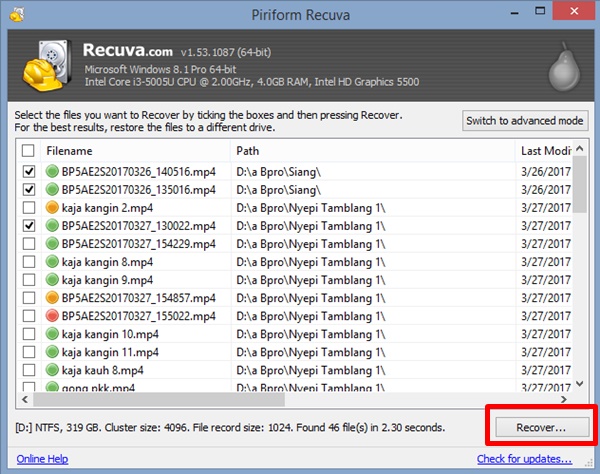Click orange status dot for BP5AE2S20170327_154857.mp4
The height and width of the screenshot is (474, 600).
52,298
